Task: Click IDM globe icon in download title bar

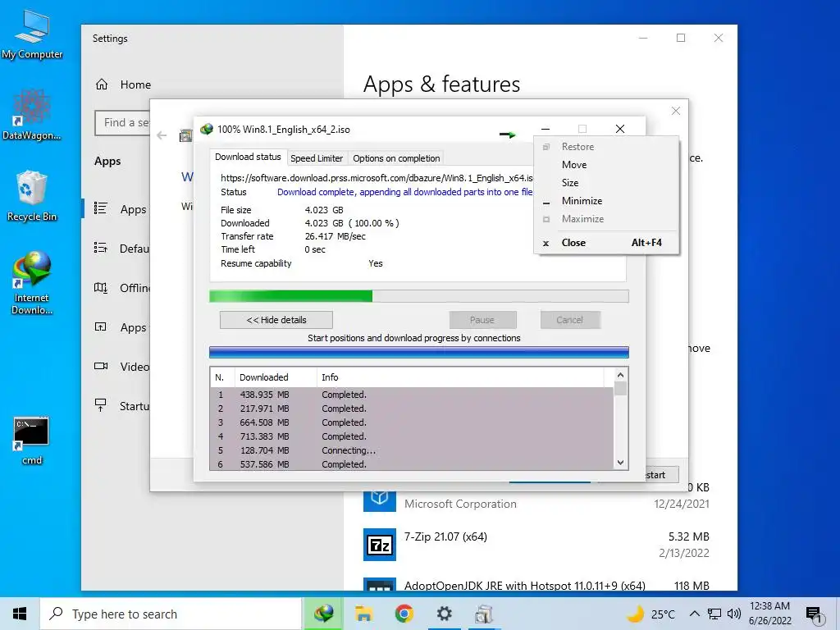Action: point(206,129)
